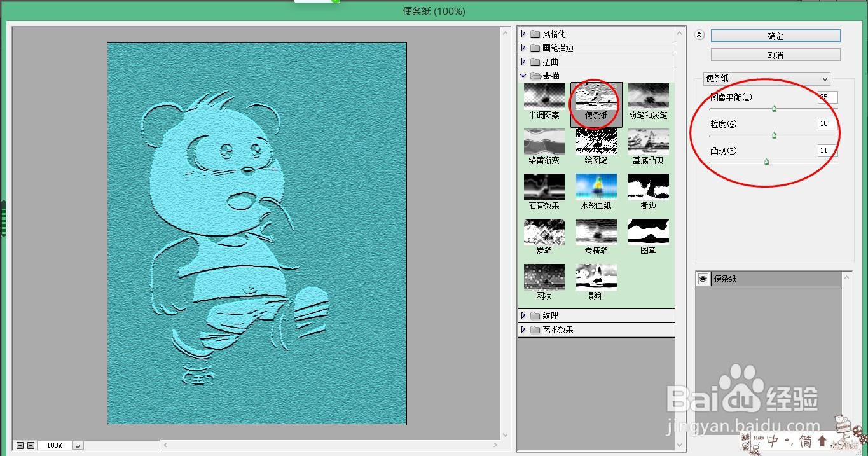
Task: Select the 铬黄渐变 filter thumbnail
Action: pos(544,141)
